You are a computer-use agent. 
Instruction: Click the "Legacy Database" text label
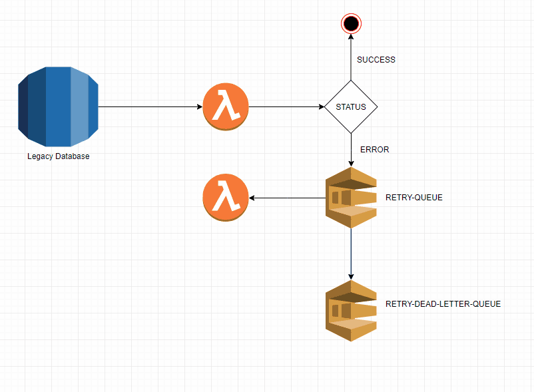(x=58, y=156)
